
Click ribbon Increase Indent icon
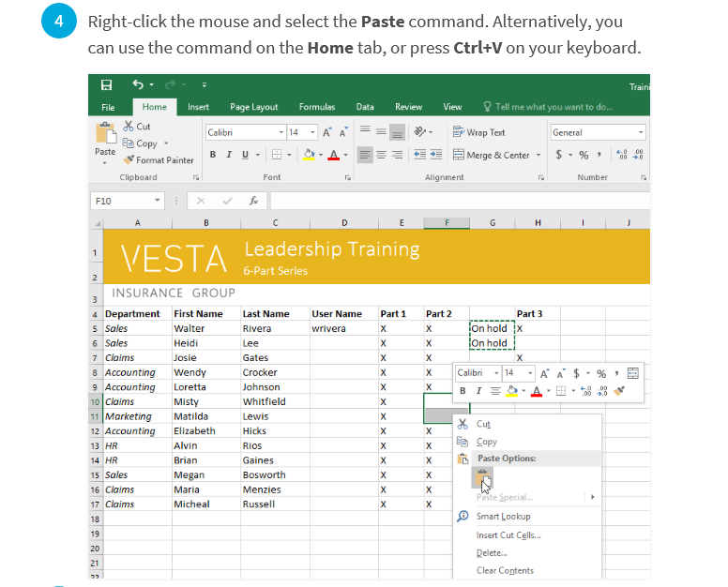pyautogui.click(x=436, y=155)
